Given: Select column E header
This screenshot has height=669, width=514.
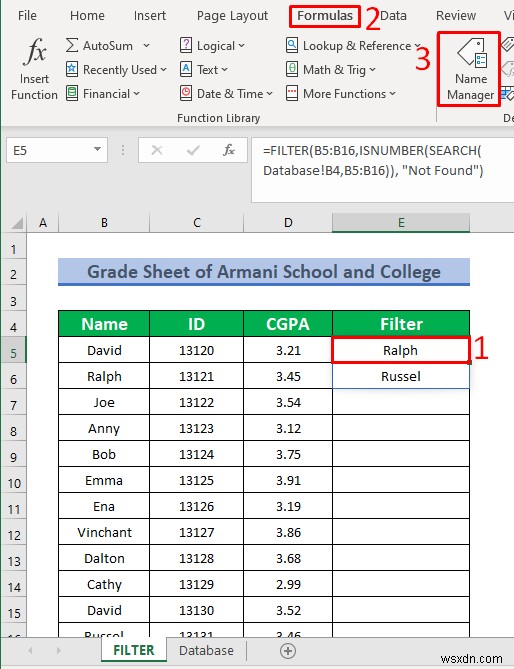Looking at the screenshot, I should coord(401,223).
